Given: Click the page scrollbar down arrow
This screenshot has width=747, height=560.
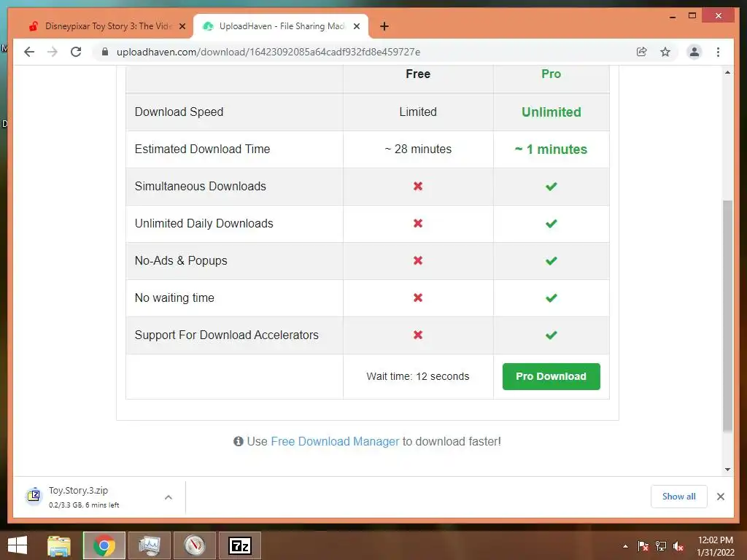Looking at the screenshot, I should (727, 469).
